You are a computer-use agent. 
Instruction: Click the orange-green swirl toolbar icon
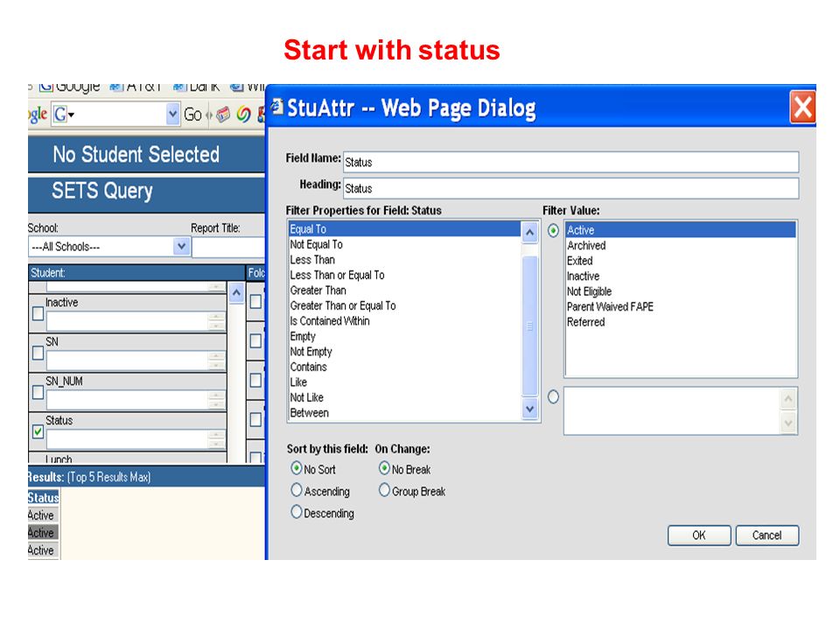click(244, 114)
